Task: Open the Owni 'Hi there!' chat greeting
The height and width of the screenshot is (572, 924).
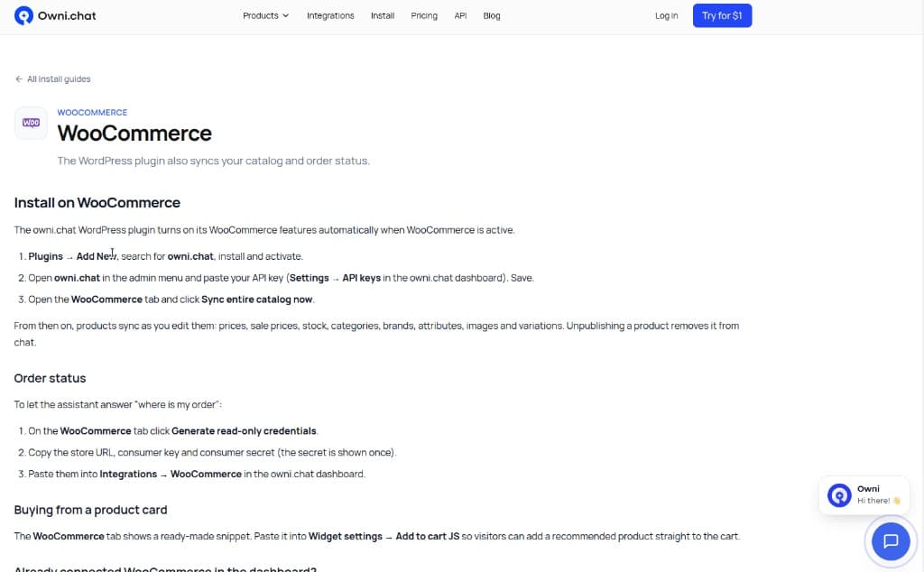Action: [864, 494]
